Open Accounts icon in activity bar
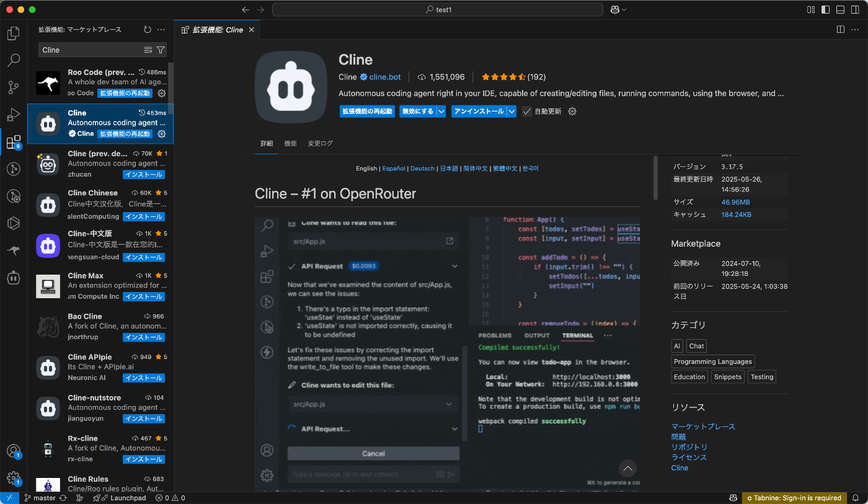Image resolution: width=868 pixels, height=504 pixels. coord(14,451)
